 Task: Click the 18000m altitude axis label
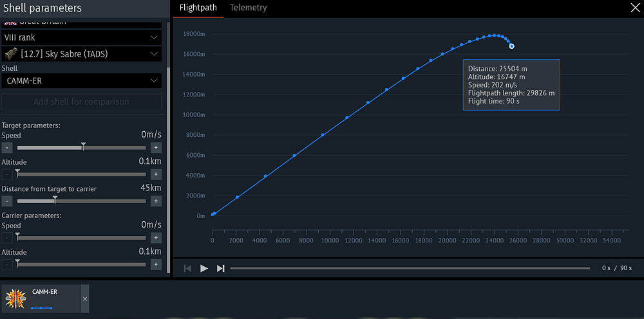(194, 34)
